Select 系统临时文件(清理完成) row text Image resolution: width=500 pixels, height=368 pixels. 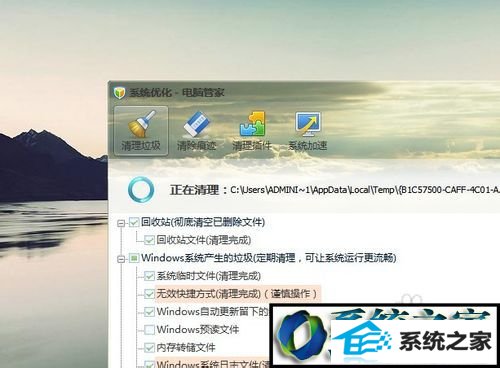click(x=209, y=276)
